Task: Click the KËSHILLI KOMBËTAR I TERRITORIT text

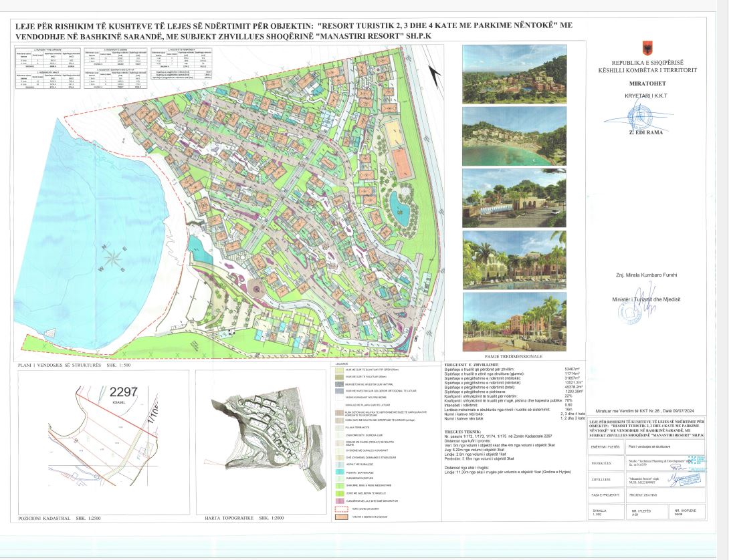Action: [x=647, y=70]
